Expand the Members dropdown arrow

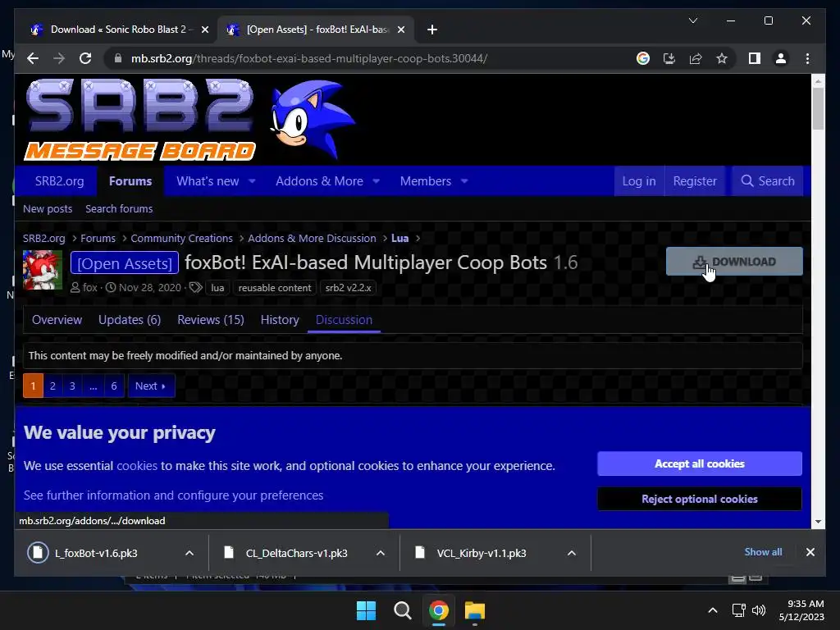point(464,181)
